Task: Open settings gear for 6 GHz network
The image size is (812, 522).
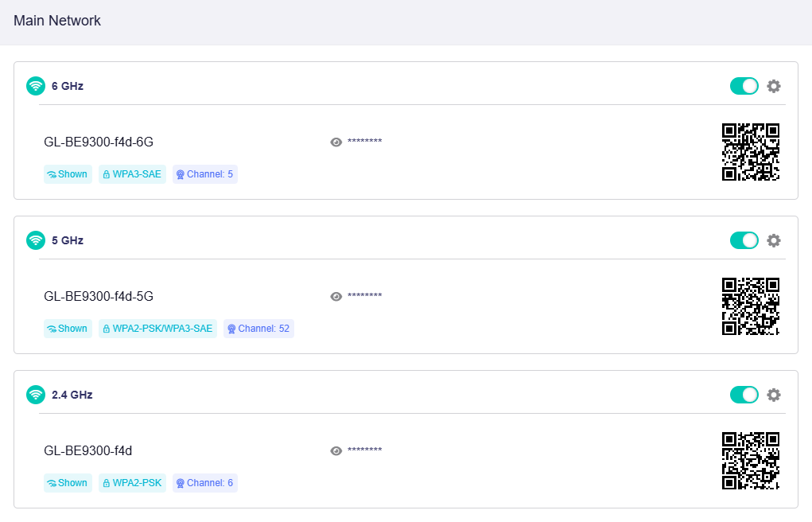Action: (774, 86)
